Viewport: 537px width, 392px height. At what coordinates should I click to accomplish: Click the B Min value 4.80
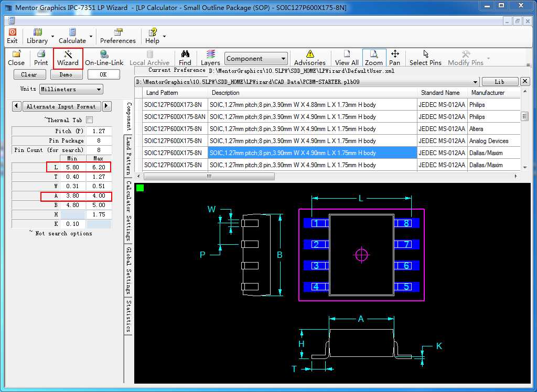(x=72, y=205)
